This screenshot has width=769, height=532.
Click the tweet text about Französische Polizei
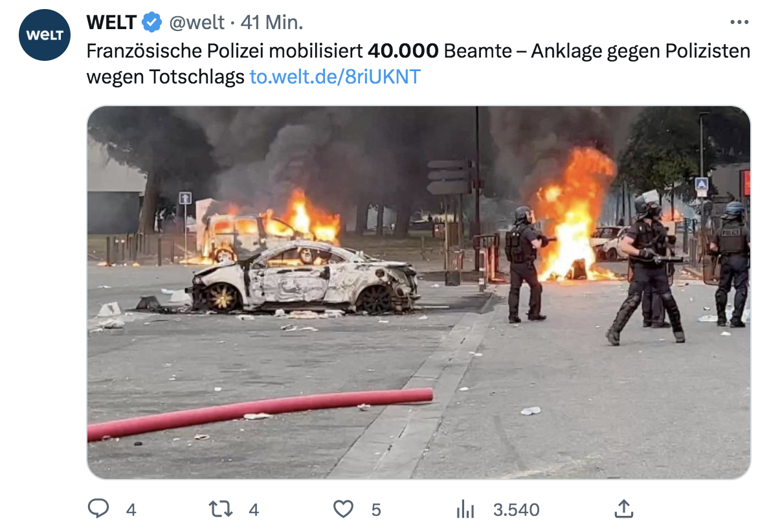pos(418,63)
